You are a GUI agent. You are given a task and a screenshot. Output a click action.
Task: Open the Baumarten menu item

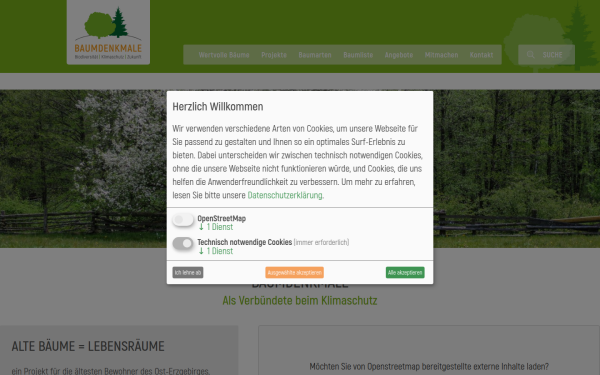click(315, 55)
